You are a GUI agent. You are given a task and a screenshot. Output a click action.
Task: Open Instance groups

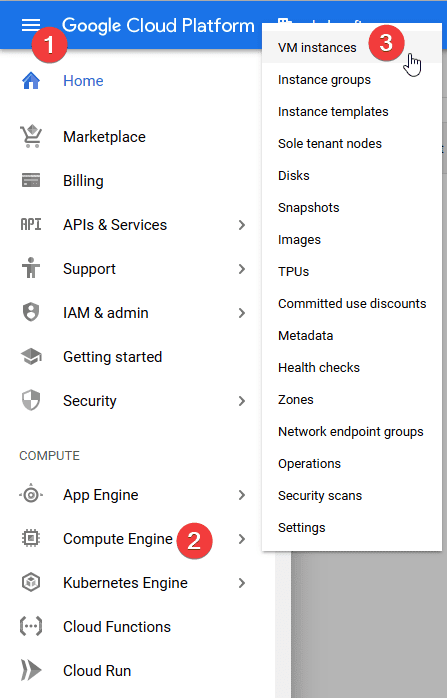click(352, 80)
